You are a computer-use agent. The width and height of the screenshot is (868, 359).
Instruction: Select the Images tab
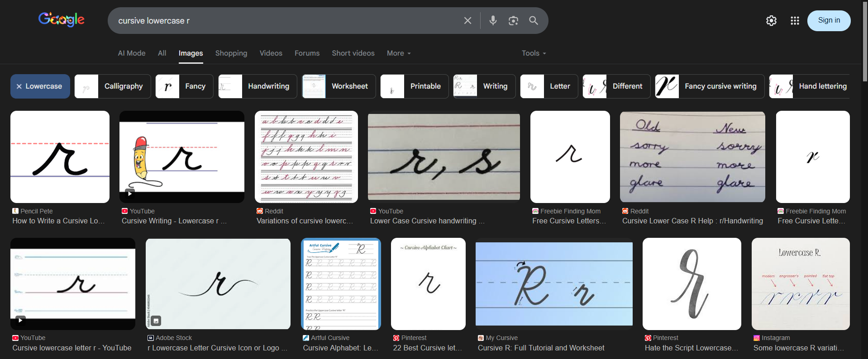coord(191,53)
